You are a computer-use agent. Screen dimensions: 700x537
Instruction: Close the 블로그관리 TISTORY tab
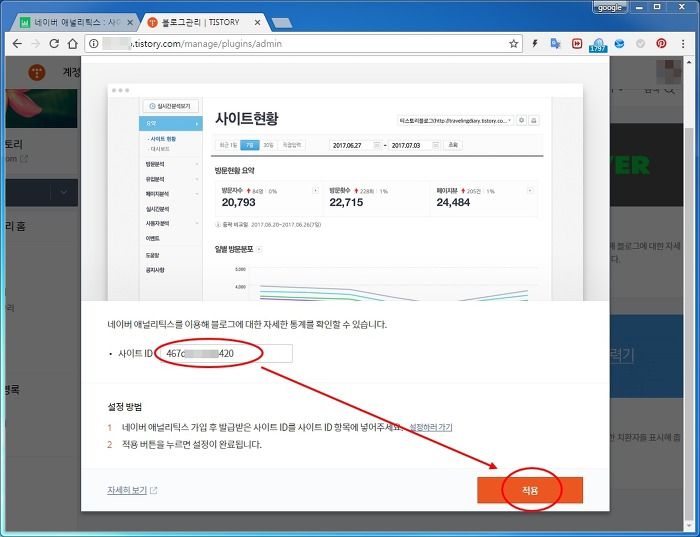pos(257,22)
